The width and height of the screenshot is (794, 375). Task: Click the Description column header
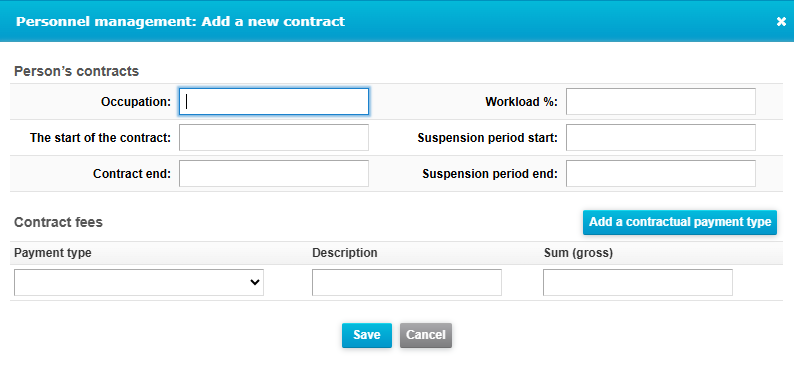[344, 253]
